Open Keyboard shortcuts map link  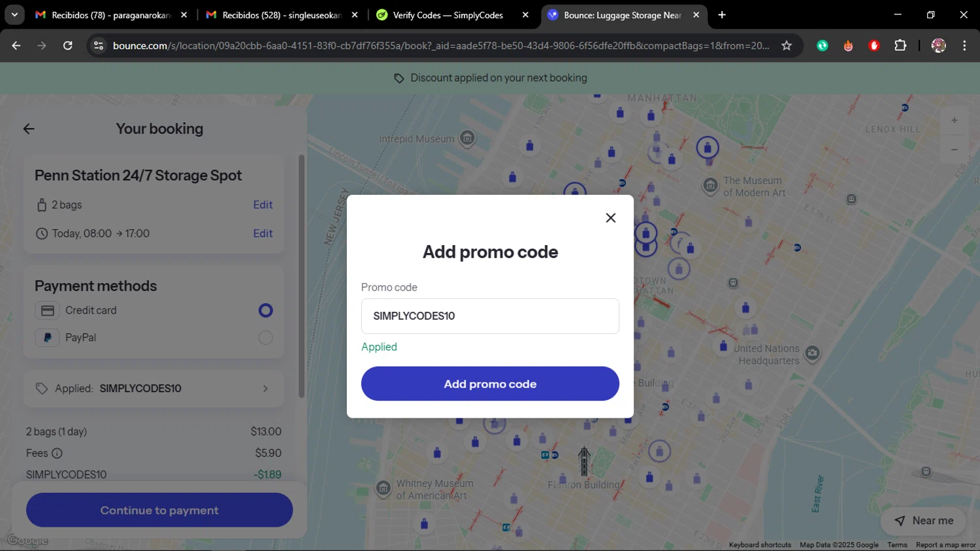(760, 544)
